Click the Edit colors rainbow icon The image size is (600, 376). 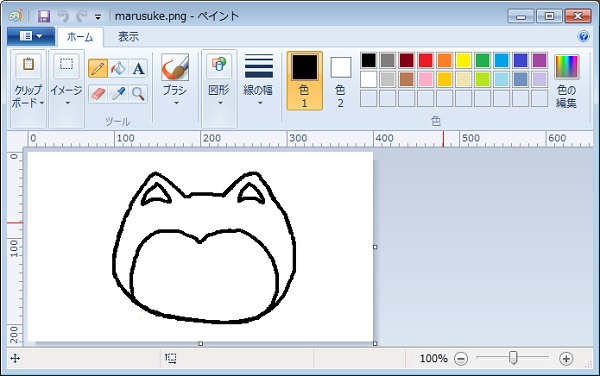click(566, 67)
